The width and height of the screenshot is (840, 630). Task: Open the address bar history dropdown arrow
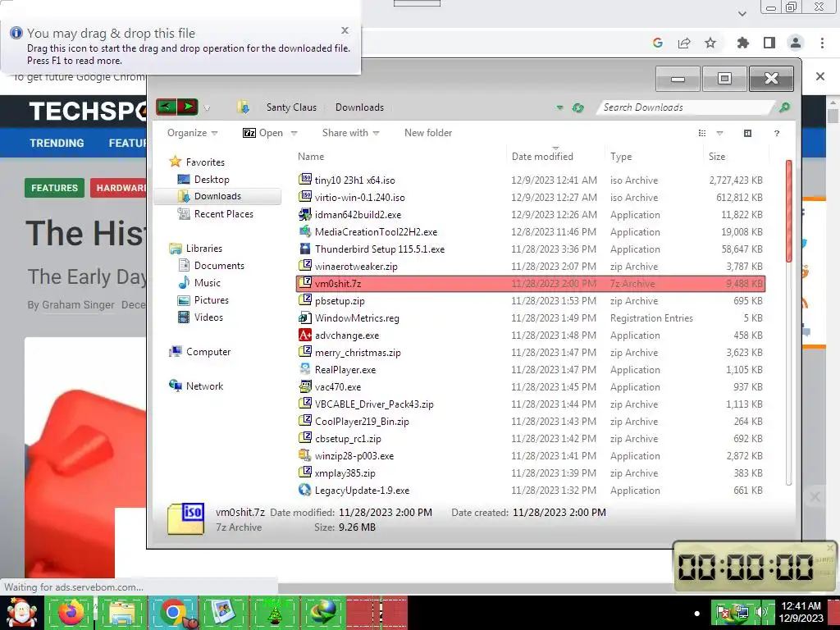coord(559,107)
